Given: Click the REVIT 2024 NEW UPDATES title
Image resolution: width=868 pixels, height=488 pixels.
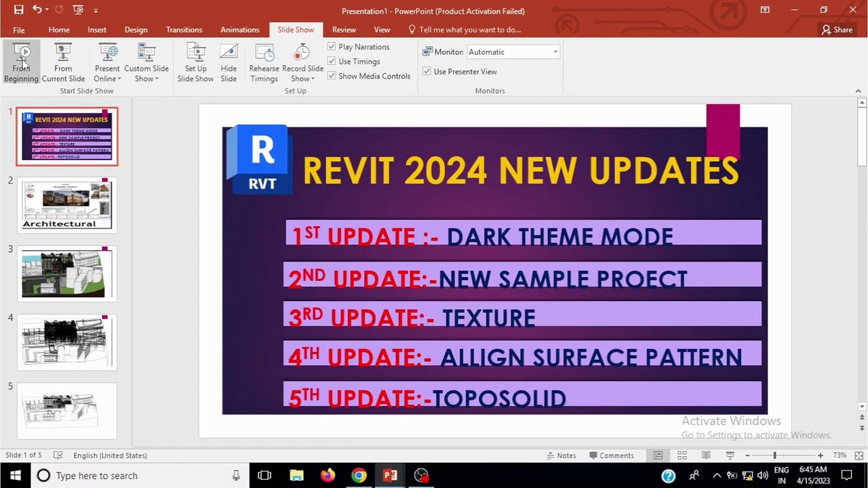Looking at the screenshot, I should 520,171.
